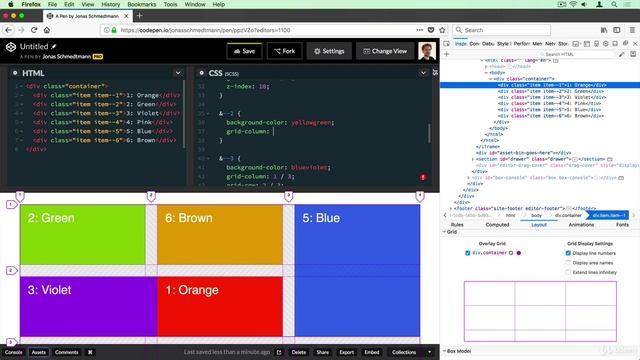This screenshot has width=640, height=360.
Task: Click the browser Forward arrow
Action: coord(21,30)
